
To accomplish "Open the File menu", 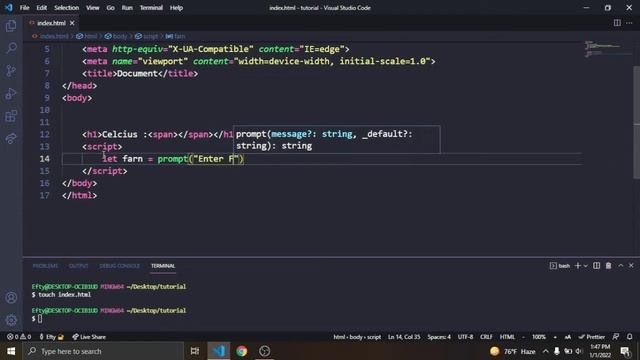I will [24, 8].
